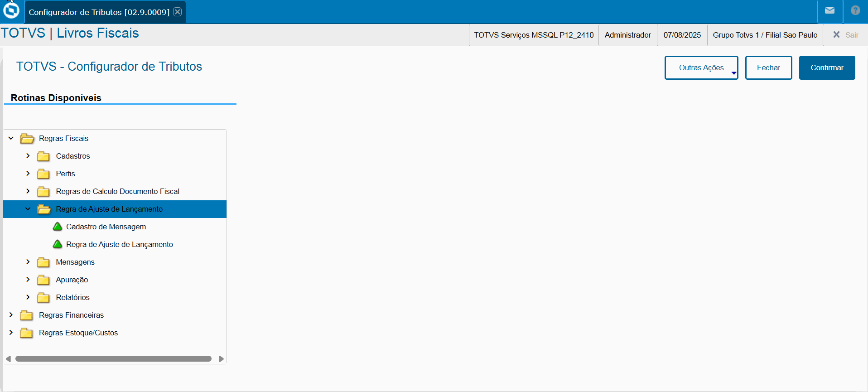Click the scroll left arrow of the tree
The height and width of the screenshot is (392, 868).
coord(8,358)
